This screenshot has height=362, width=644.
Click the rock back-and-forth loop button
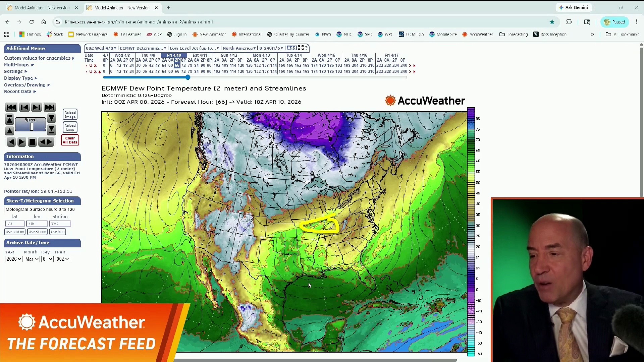pyautogui.click(x=46, y=142)
